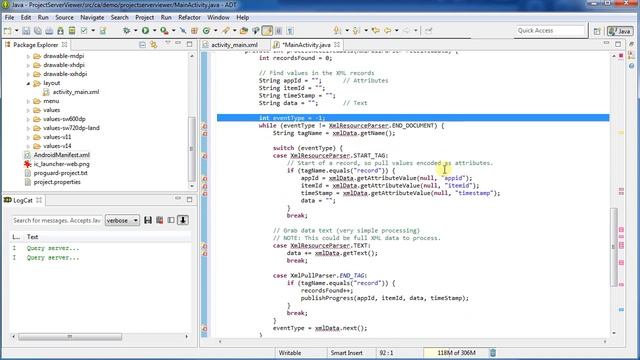Click the green Run button icon
Viewport: 640px width, 360px height.
145,31
